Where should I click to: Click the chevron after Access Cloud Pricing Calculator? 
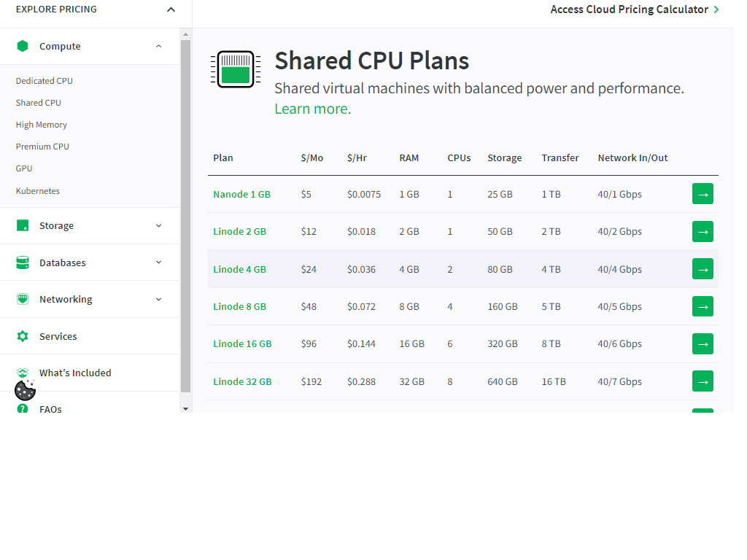[716, 9]
